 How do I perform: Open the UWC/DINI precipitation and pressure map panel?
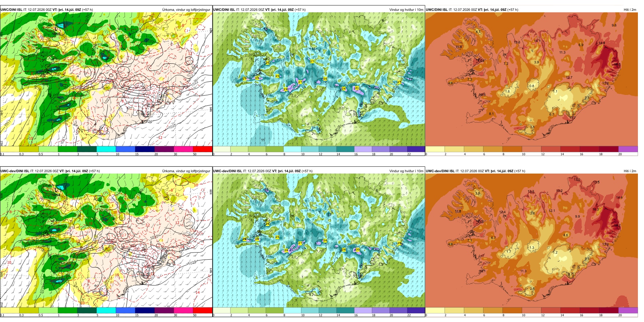click(106, 79)
